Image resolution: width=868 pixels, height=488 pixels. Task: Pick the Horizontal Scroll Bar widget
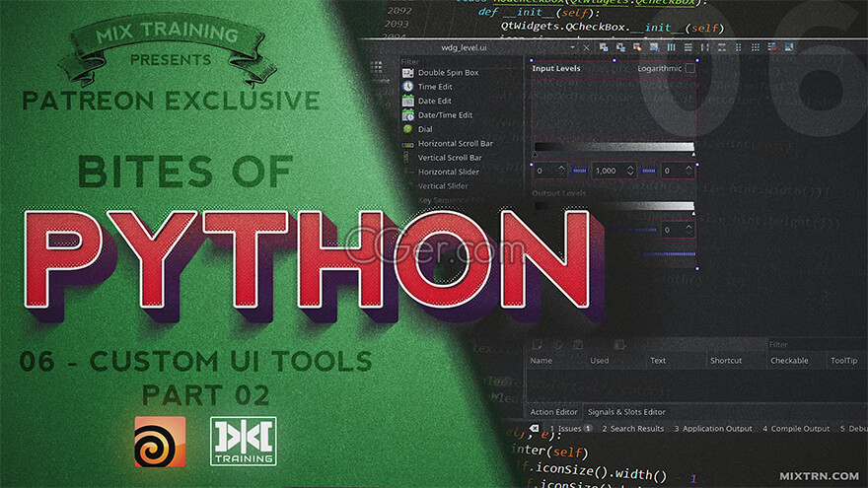tap(447, 143)
